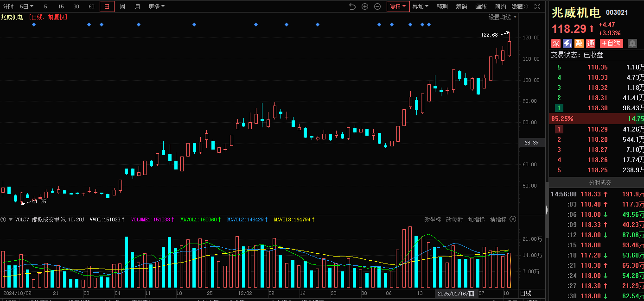Click the 68.39 axis price tag
644x301 pixels.
coord(531,143)
